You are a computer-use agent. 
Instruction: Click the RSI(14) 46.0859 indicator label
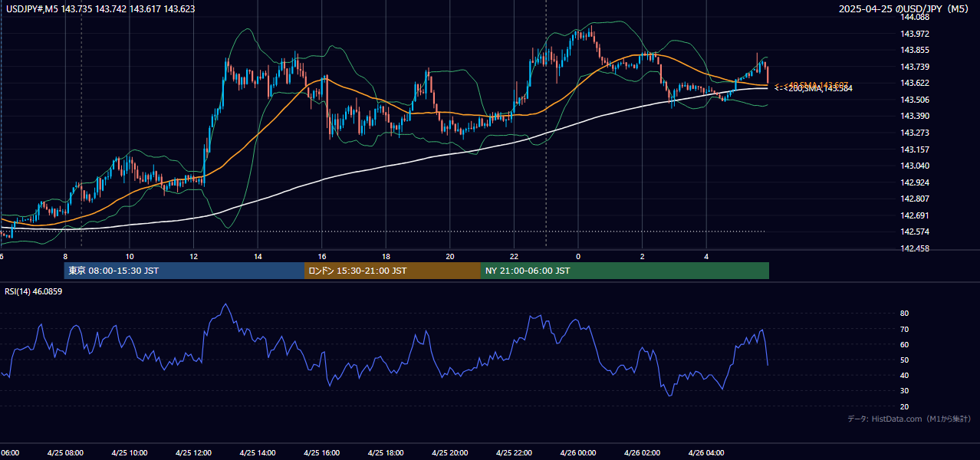coord(33,291)
